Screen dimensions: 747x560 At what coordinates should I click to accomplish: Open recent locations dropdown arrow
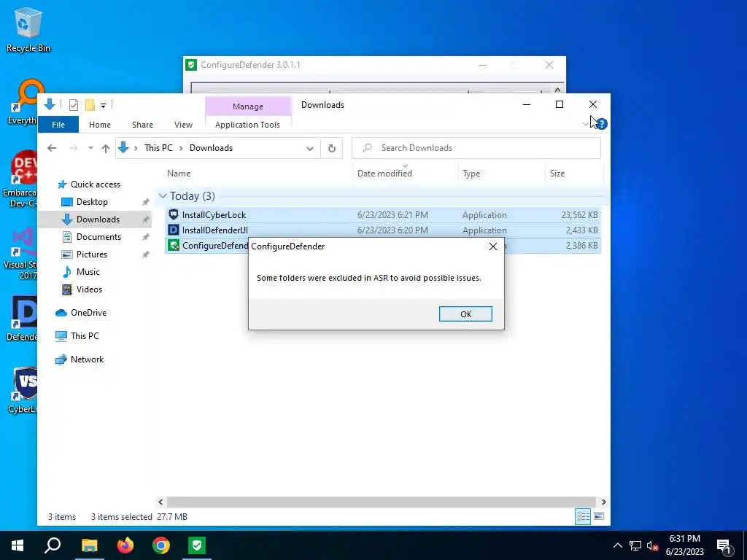[x=90, y=148]
